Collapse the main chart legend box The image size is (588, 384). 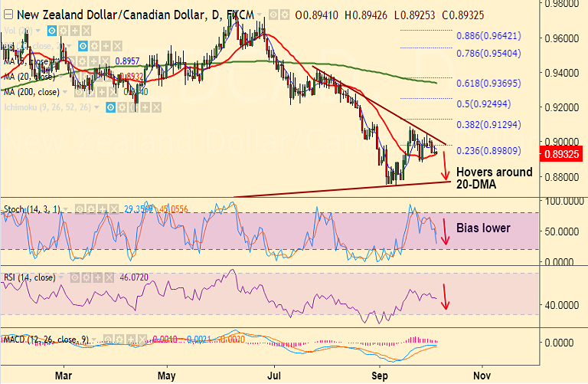[8, 15]
